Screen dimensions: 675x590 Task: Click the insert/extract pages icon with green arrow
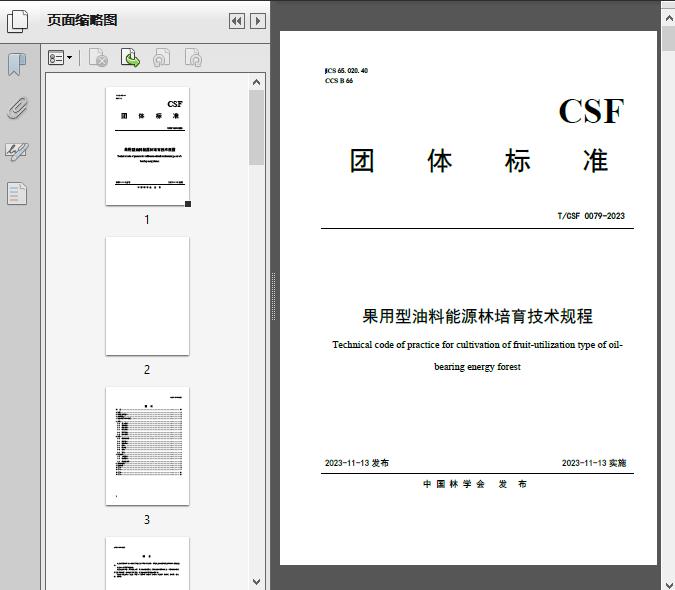(x=130, y=58)
